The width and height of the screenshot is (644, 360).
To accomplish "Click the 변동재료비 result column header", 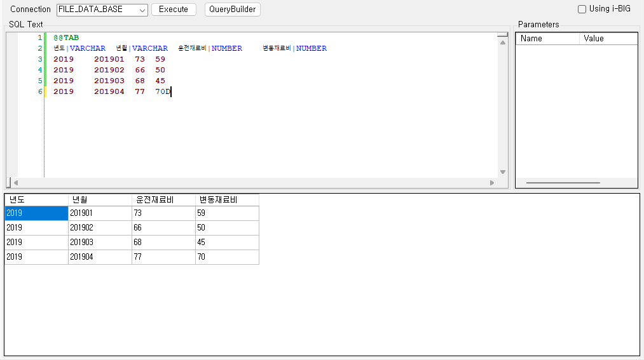I will tap(227, 200).
